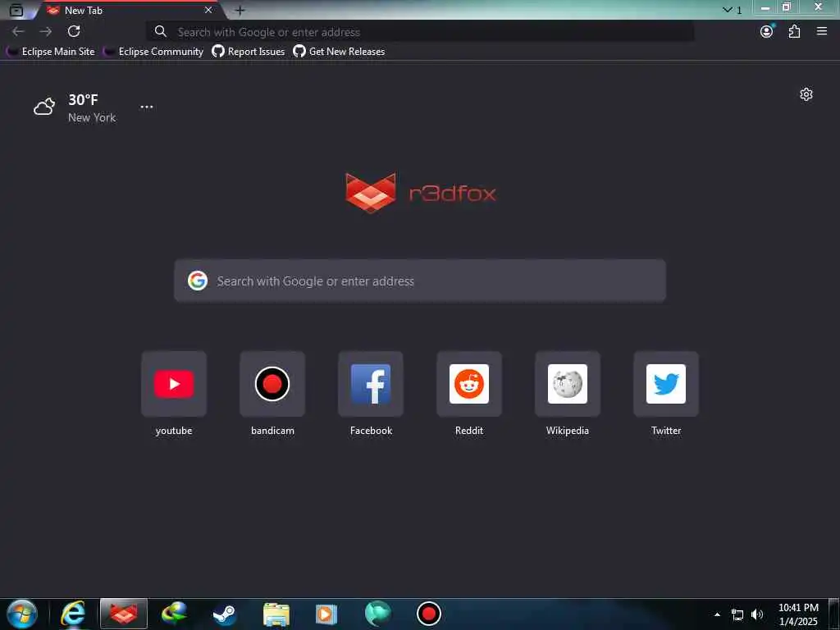Go back with the back arrow

click(x=18, y=32)
